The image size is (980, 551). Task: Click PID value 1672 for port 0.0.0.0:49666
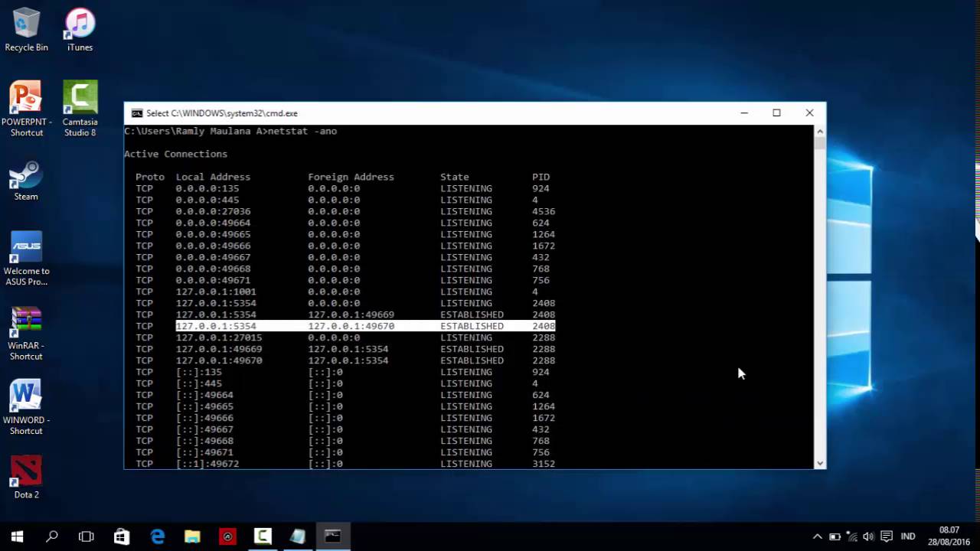tap(544, 246)
